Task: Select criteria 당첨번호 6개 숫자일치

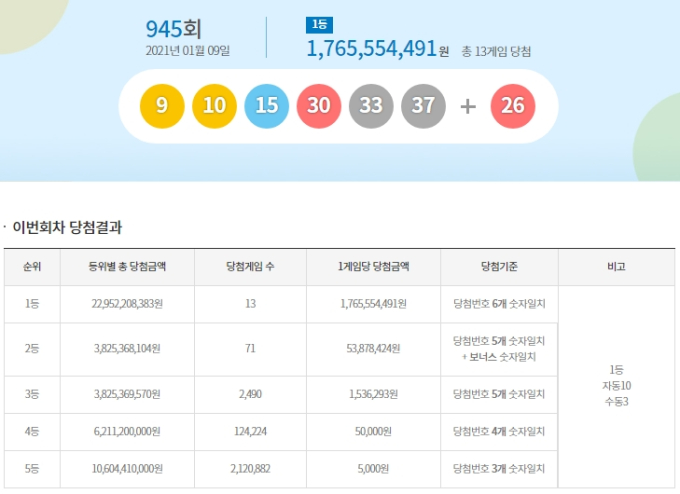Action: point(499,304)
